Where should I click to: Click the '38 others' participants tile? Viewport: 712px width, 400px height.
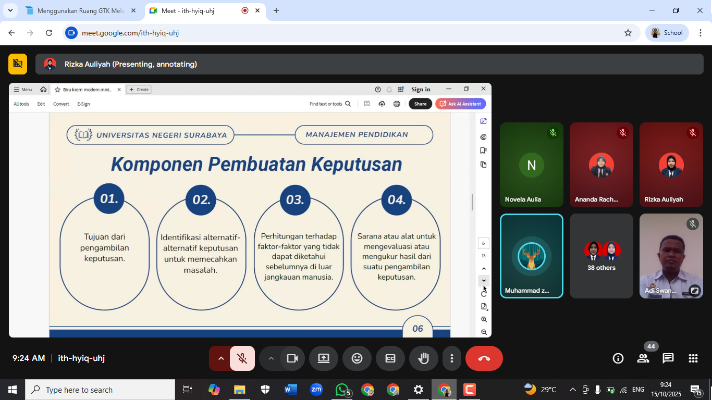click(x=601, y=256)
